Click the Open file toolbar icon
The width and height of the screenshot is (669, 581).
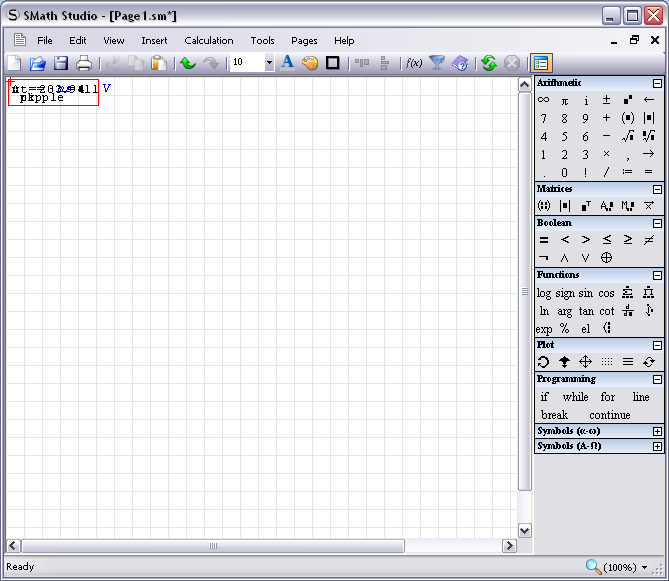click(37, 63)
